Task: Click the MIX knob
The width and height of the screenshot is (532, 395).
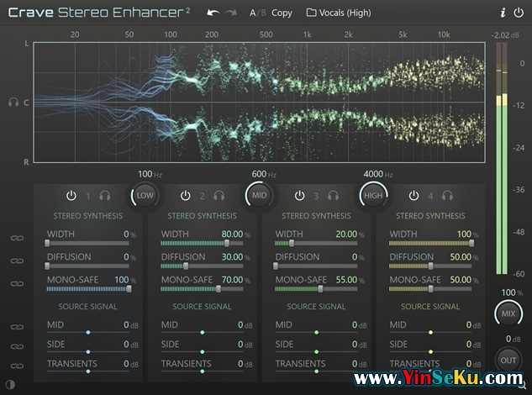Action: [508, 313]
